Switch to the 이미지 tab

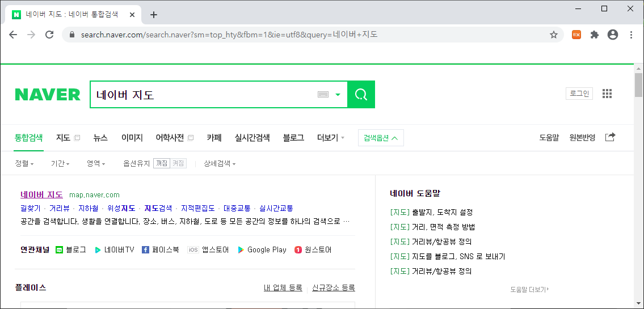tap(132, 138)
